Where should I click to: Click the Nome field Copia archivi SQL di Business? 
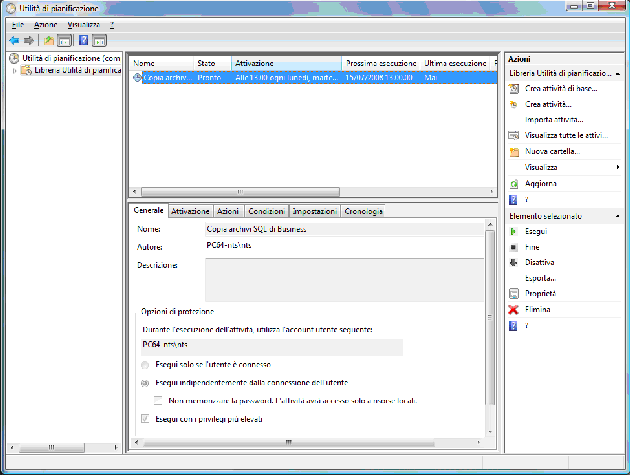[x=344, y=229]
